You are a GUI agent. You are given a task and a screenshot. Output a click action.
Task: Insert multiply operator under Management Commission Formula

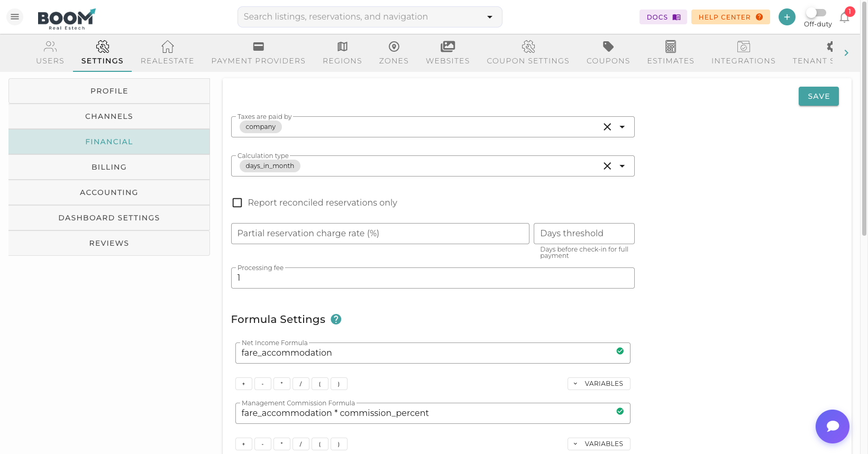282,444
